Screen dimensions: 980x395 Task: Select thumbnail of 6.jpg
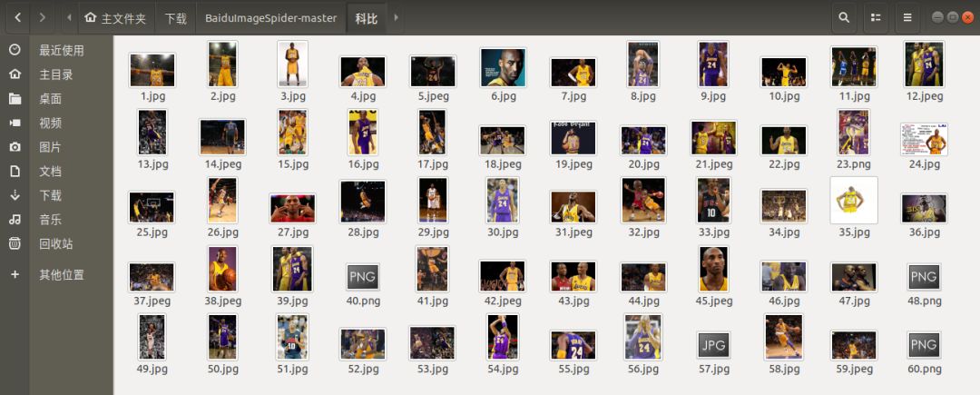tap(503, 67)
